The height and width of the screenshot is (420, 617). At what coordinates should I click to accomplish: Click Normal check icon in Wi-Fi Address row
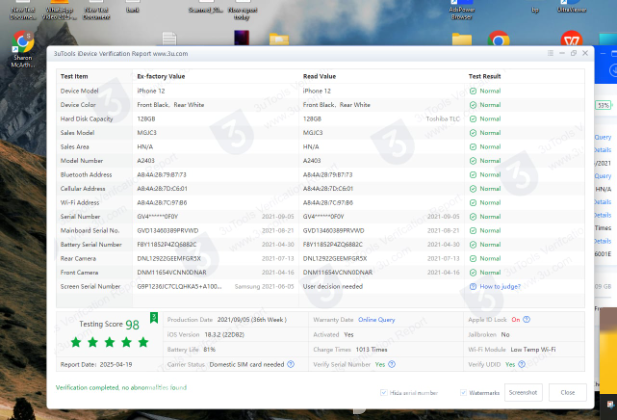473,203
